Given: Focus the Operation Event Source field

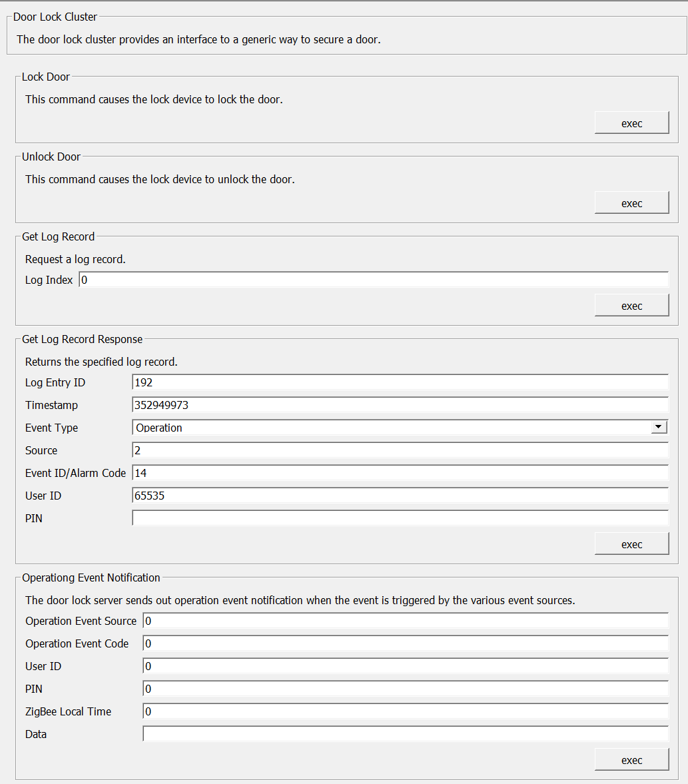Looking at the screenshot, I should pos(406,621).
